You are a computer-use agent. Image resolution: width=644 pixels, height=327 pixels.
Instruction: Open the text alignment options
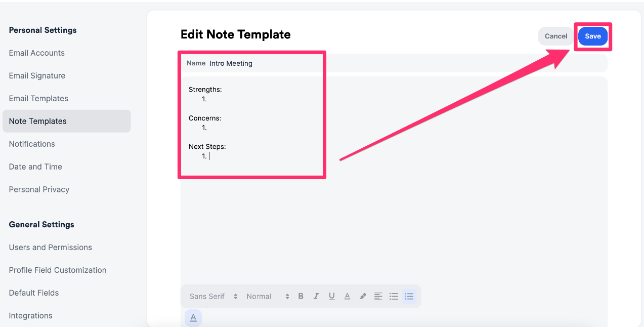378,296
